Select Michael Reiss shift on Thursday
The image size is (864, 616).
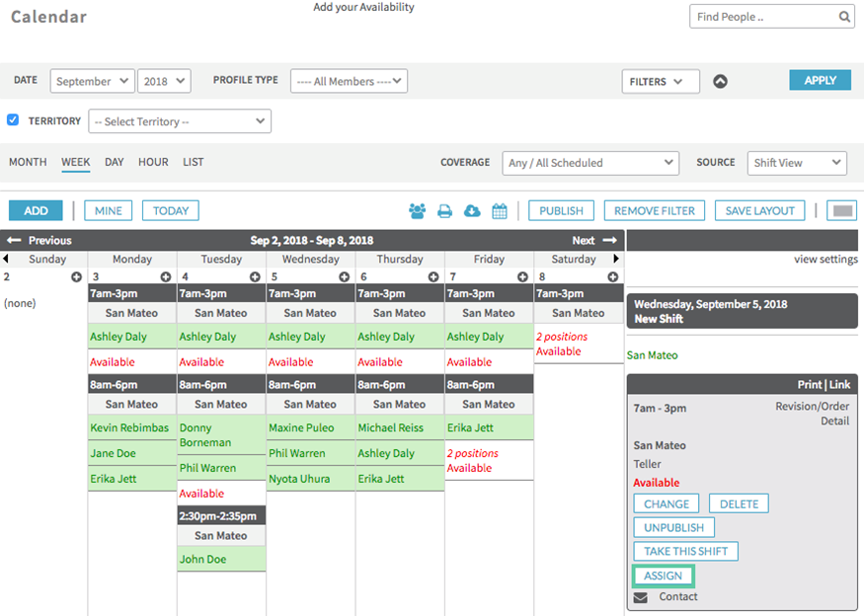pos(400,427)
